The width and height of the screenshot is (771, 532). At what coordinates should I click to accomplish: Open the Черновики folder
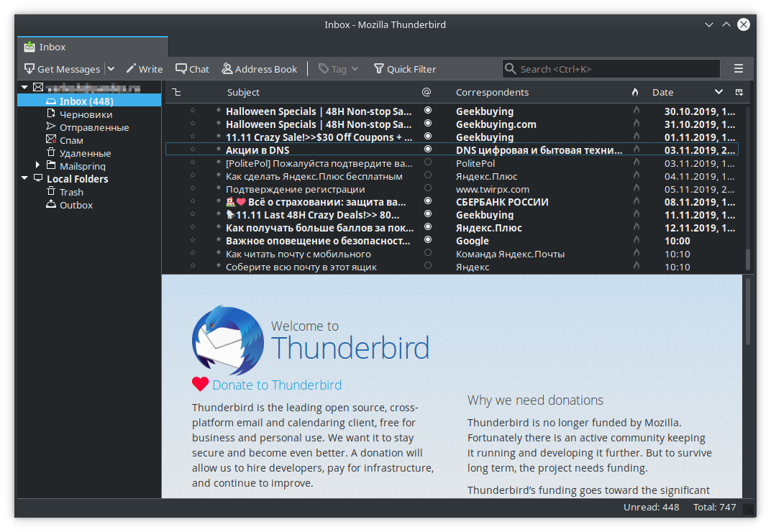pyautogui.click(x=86, y=114)
